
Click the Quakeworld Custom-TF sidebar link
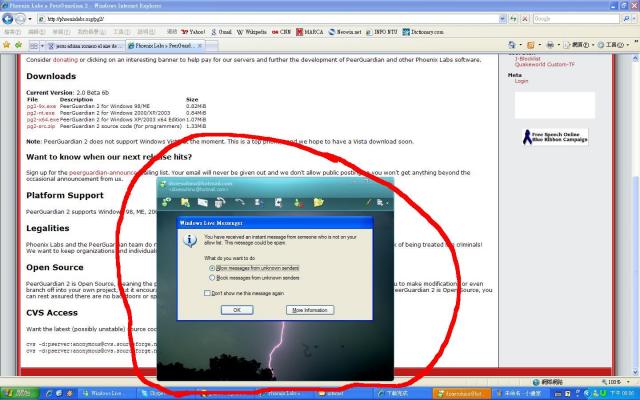point(544,64)
